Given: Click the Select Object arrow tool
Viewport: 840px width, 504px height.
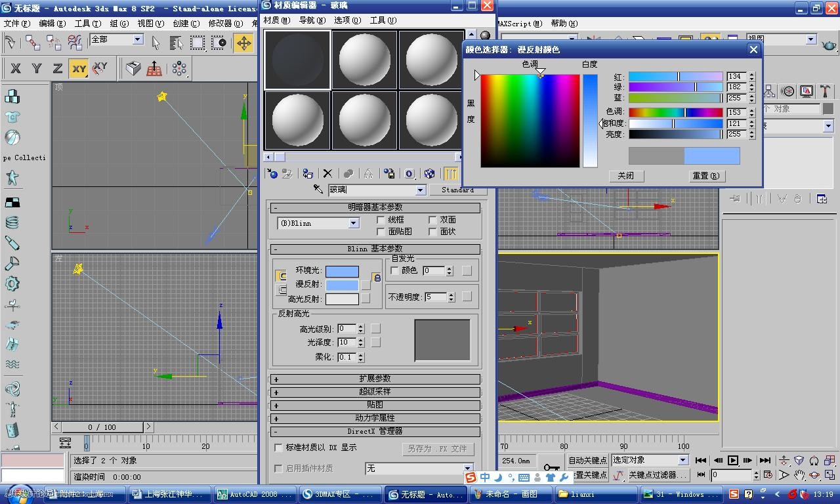Looking at the screenshot, I should click(156, 43).
